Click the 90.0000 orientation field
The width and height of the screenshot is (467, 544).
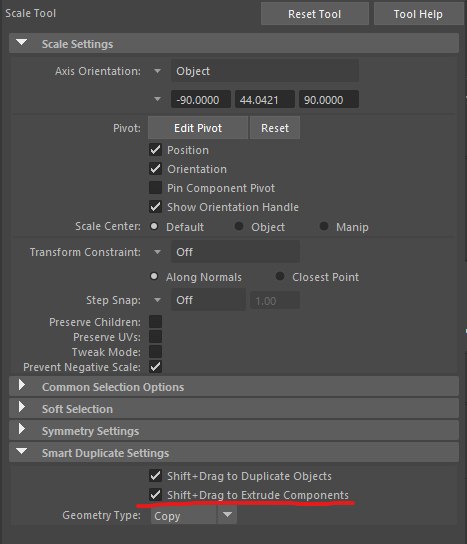(329, 100)
